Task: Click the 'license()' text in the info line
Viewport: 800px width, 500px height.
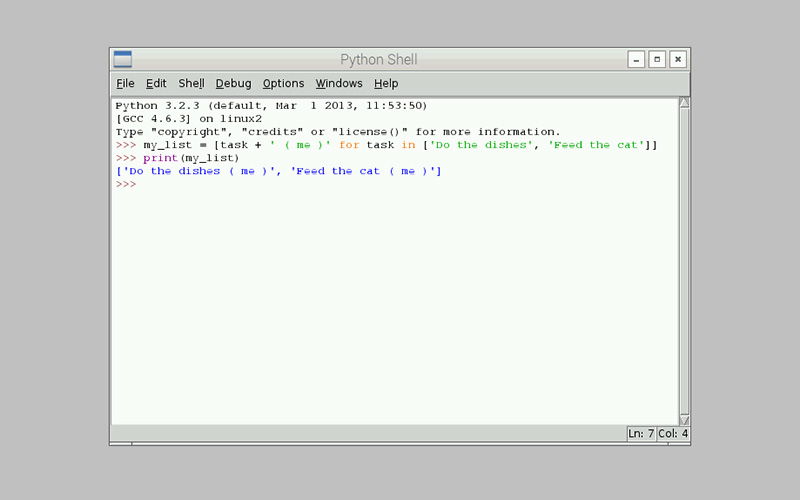Action: click(369, 132)
